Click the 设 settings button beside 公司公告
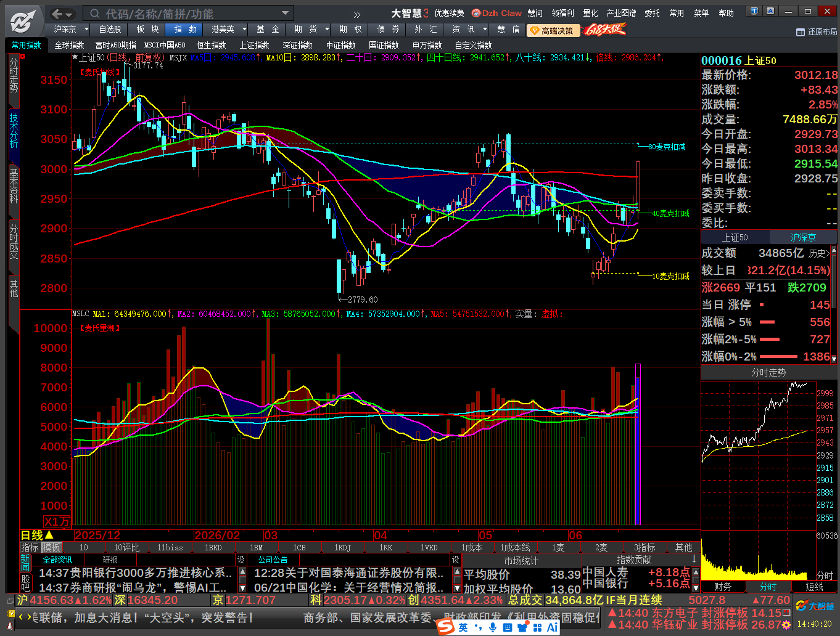Viewport: 840px width, 636px height. click(456, 560)
